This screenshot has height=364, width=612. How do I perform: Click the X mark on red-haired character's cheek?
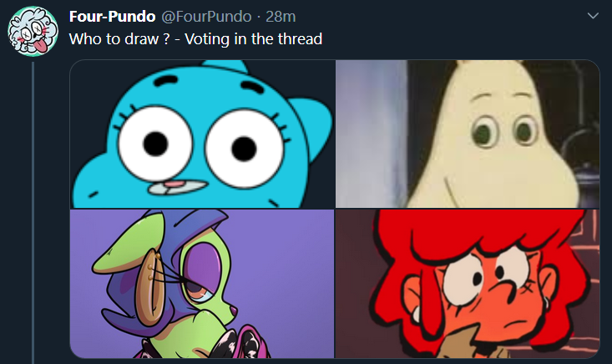[x=529, y=287]
